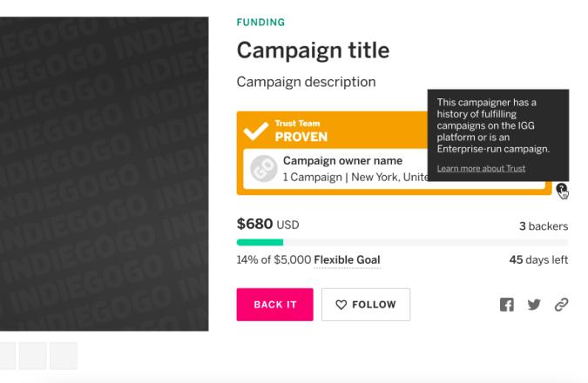Share the campaign on Facebook
Screen dimensions: 588x383
tap(506, 305)
